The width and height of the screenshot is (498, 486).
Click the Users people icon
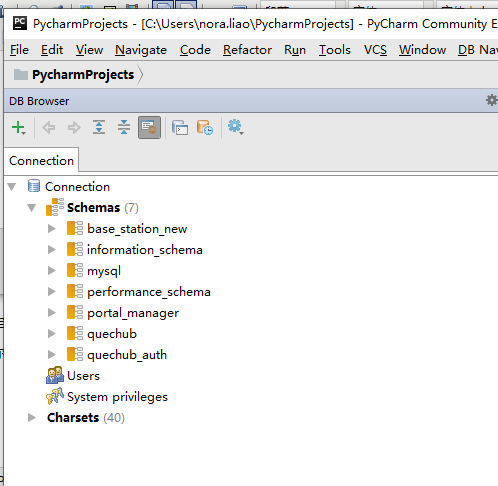coord(55,375)
